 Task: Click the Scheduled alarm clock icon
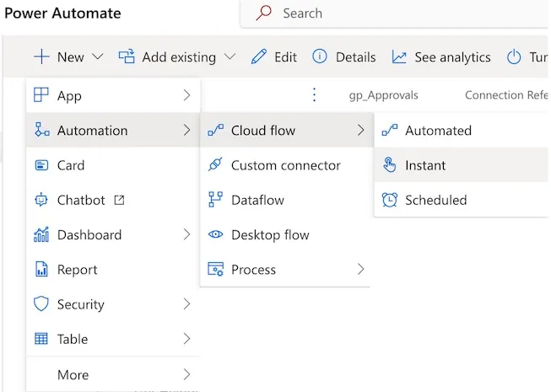[x=390, y=200]
